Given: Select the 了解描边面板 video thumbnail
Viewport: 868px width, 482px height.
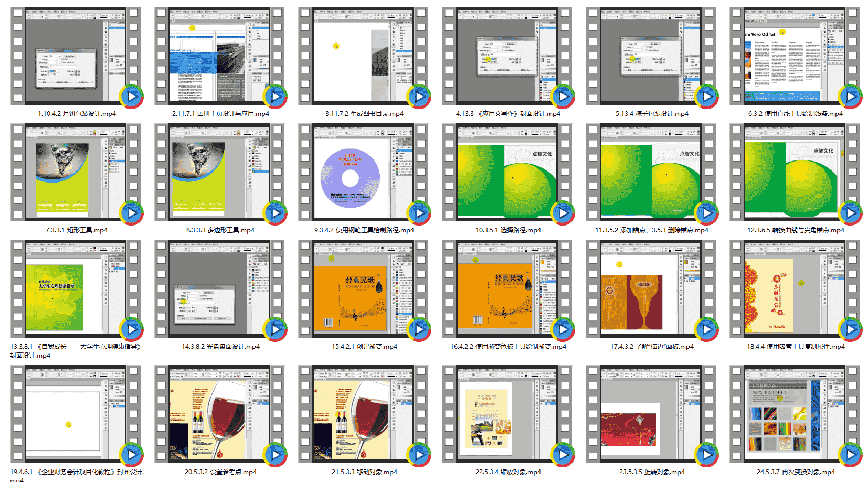Looking at the screenshot, I should (x=651, y=289).
